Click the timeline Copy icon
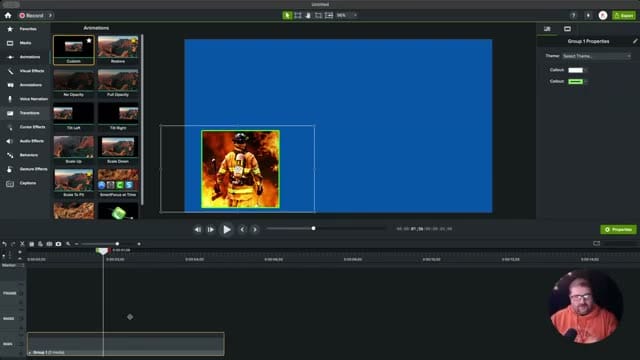Screen dimensions: 640x360 pos(31,244)
